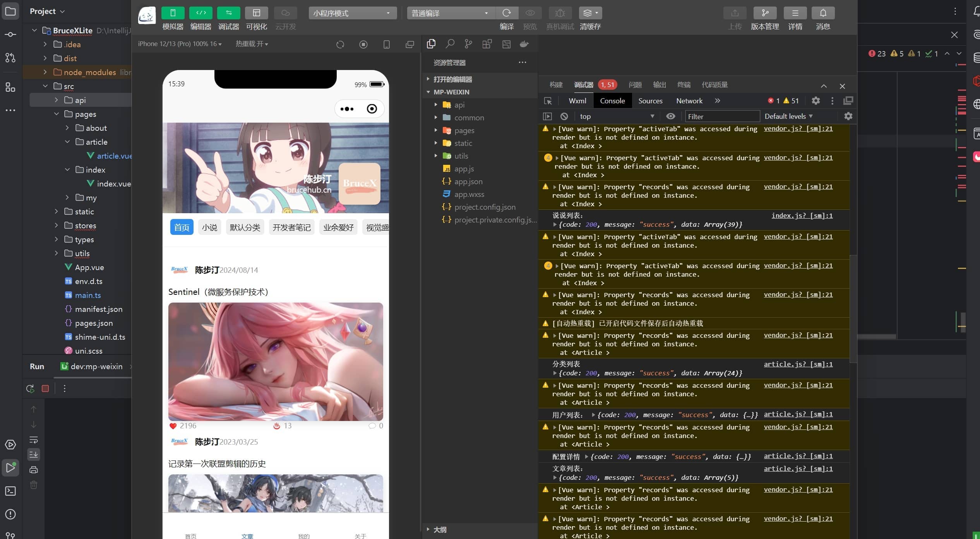Open project details (详情) button
980x539 pixels.
(795, 13)
